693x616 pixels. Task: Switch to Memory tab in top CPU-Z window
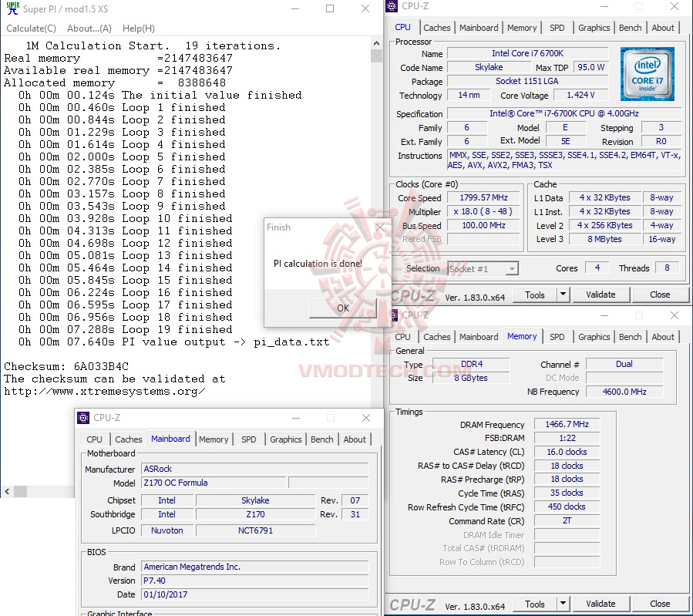point(522,28)
